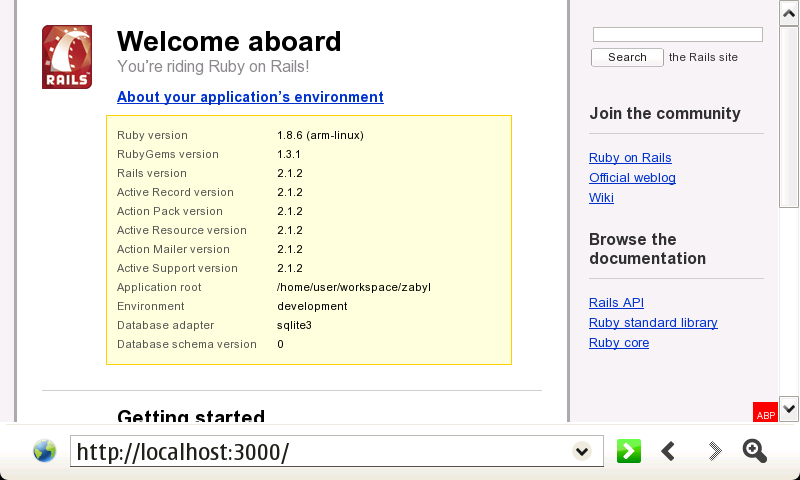
Task: Click the vertical scrollbar thumb
Action: point(789,117)
